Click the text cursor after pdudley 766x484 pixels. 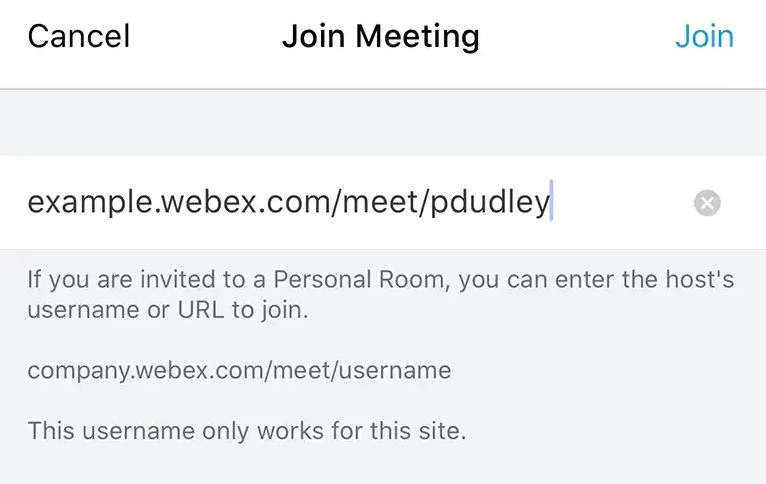[552, 203]
